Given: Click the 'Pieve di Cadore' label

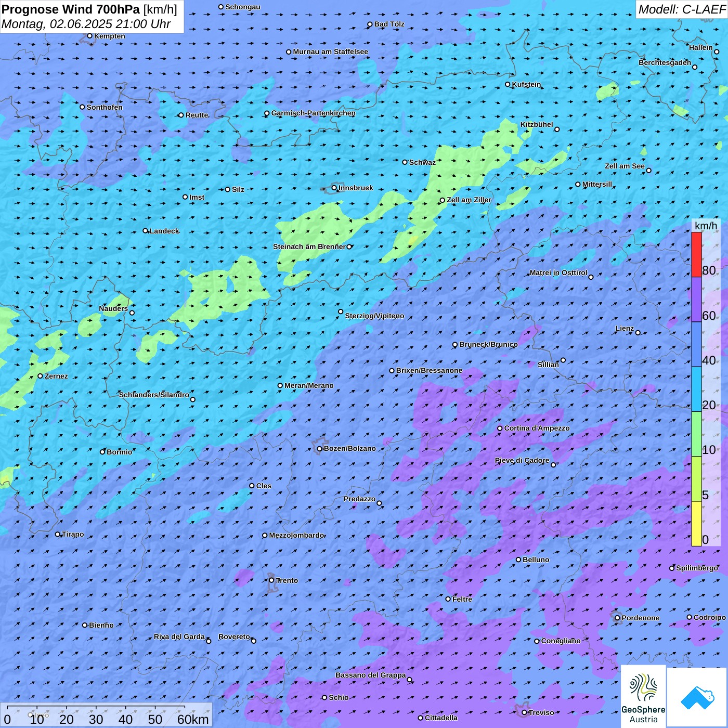Looking at the screenshot, I should click(x=522, y=460).
